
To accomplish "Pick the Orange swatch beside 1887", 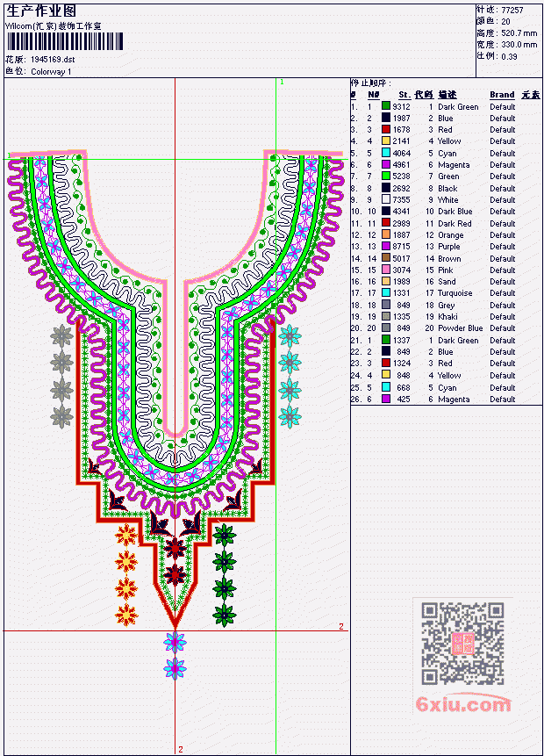I will [x=386, y=234].
